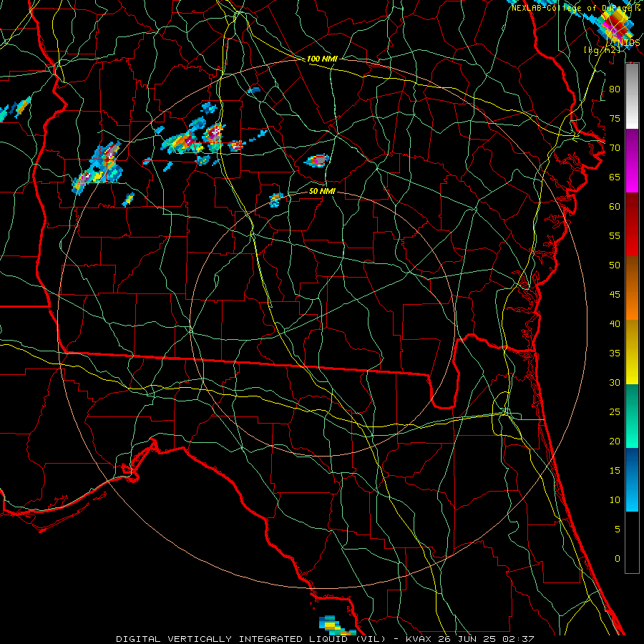Select the 35 value on the scale
Screen dimensions: 644x644
(x=615, y=353)
